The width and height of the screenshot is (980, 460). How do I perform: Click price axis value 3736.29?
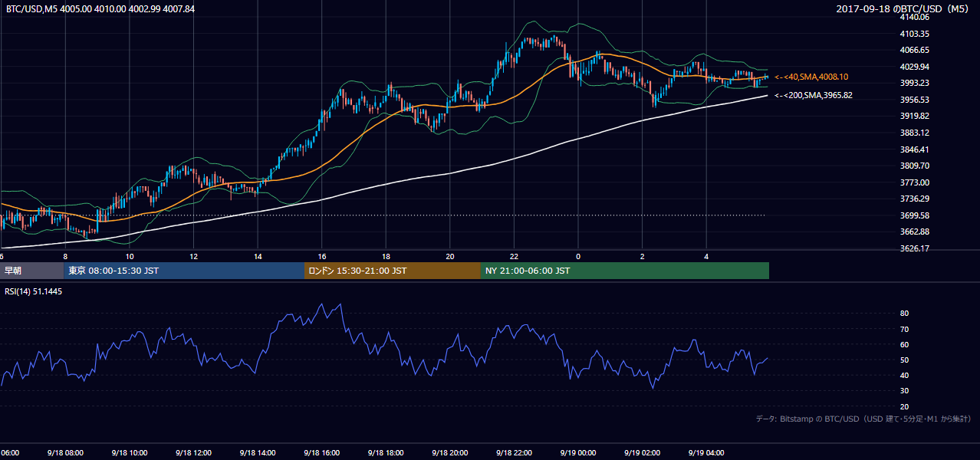[915, 199]
